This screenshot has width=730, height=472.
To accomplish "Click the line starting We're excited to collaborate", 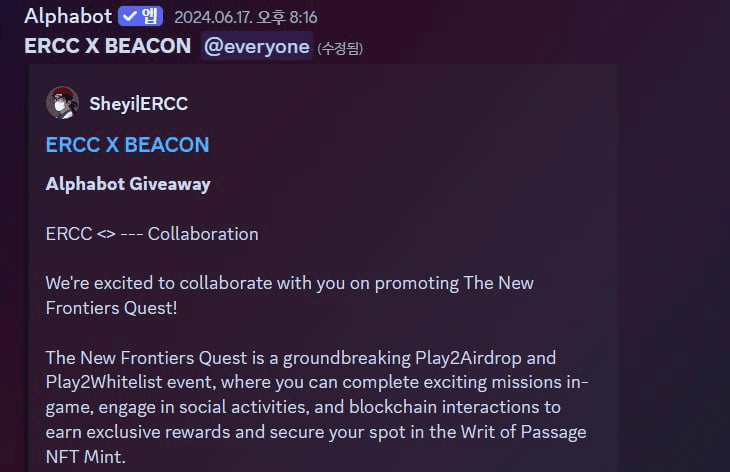I will pyautogui.click(x=290, y=283).
